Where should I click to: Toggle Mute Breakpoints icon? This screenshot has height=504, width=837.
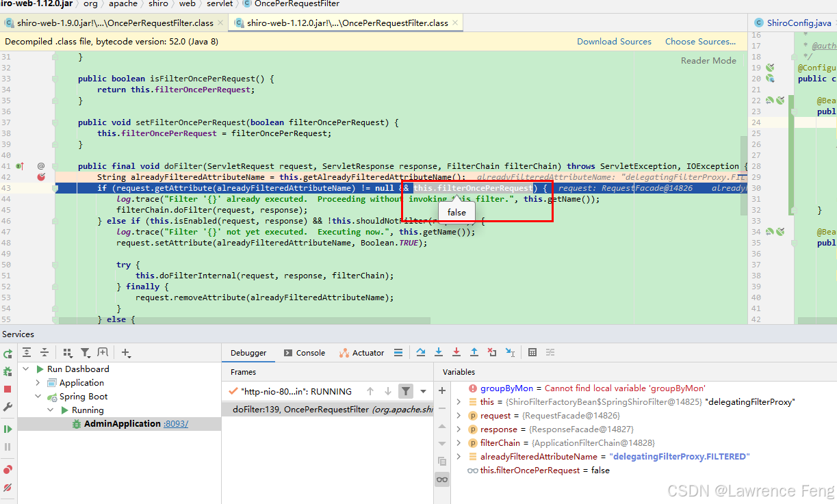tap(8, 488)
